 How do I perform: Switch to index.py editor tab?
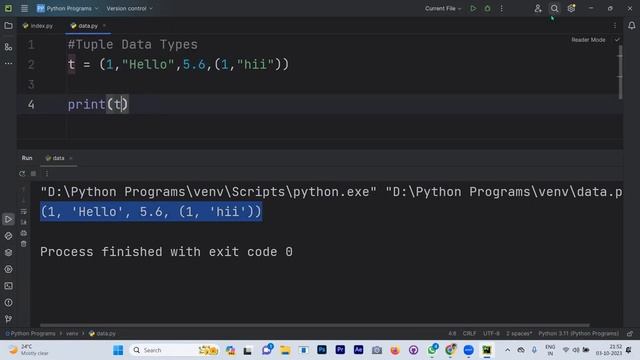[38, 26]
